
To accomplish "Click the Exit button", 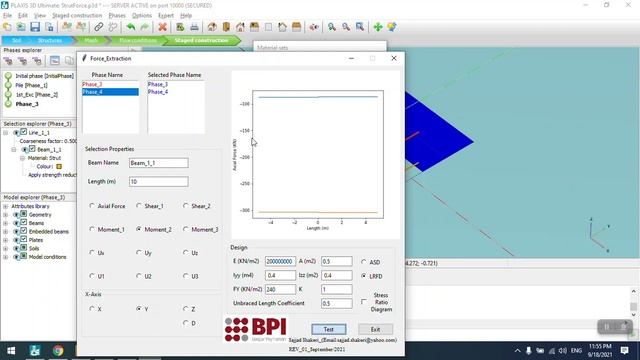I will [x=376, y=329].
